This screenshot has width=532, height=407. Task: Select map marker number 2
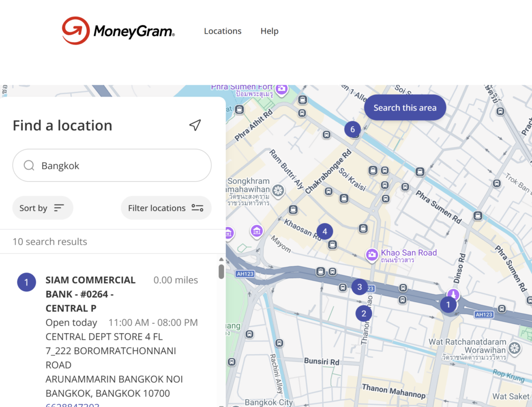point(364,313)
